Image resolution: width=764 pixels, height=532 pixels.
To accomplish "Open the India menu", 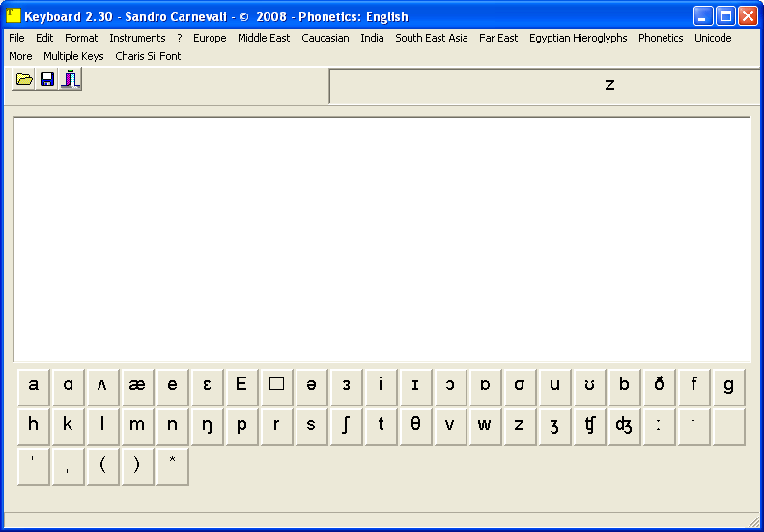I will point(372,38).
